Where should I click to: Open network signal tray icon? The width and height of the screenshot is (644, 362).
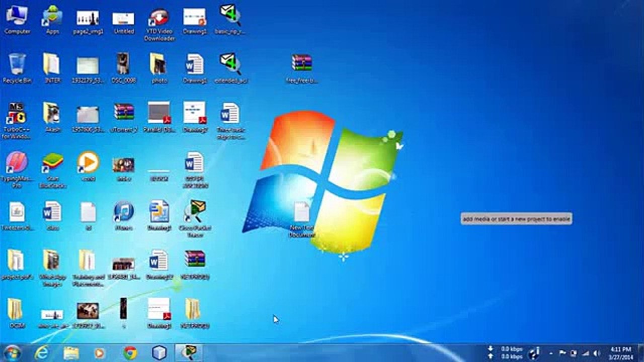(585, 353)
